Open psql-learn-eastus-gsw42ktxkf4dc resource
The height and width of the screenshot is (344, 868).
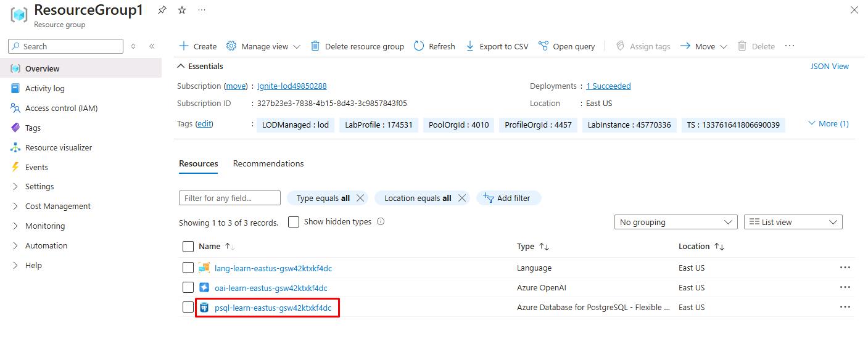tap(273, 308)
